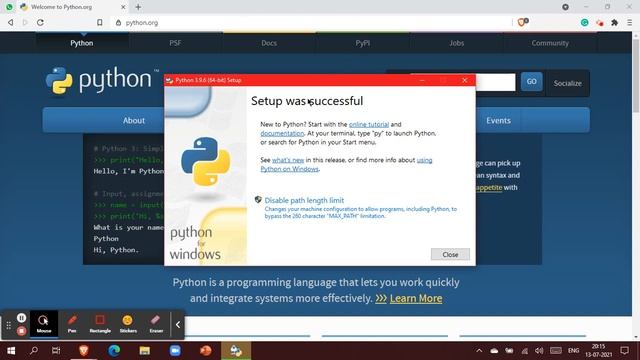Open the Events menu
The width and height of the screenshot is (640, 360).
point(498,120)
